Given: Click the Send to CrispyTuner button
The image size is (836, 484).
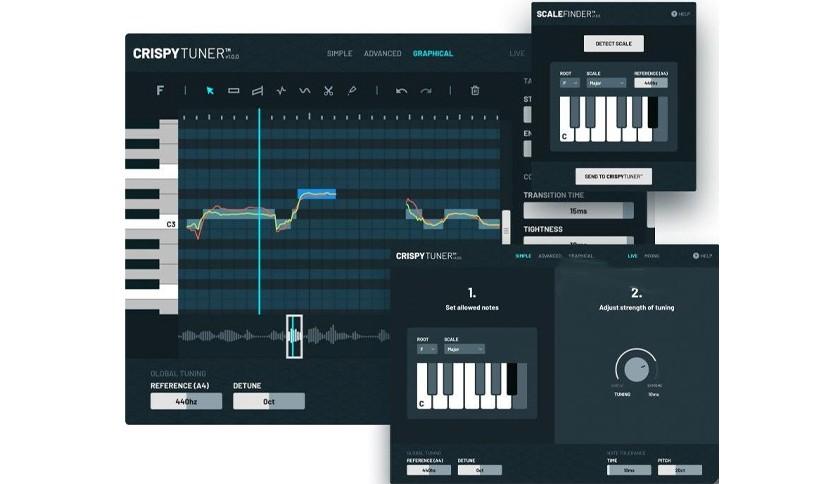Looking at the screenshot, I should 614,176.
